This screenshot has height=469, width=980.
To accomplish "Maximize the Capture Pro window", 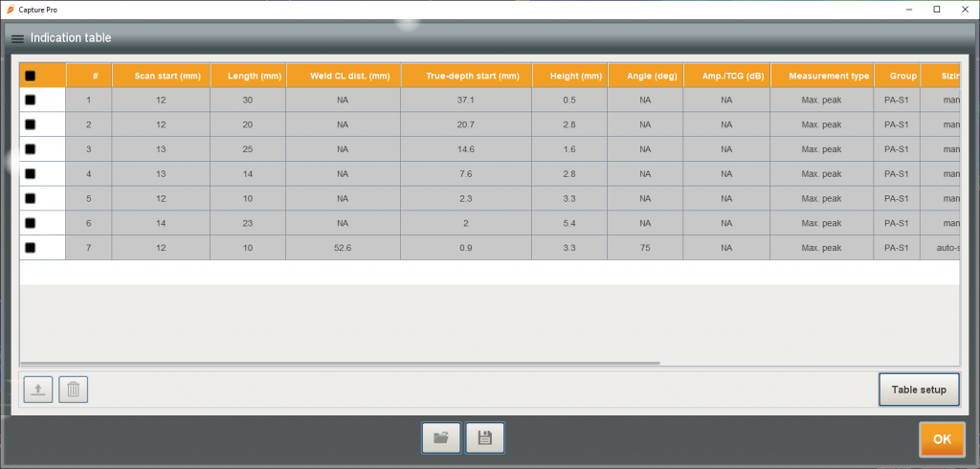I will pyautogui.click(x=937, y=10).
